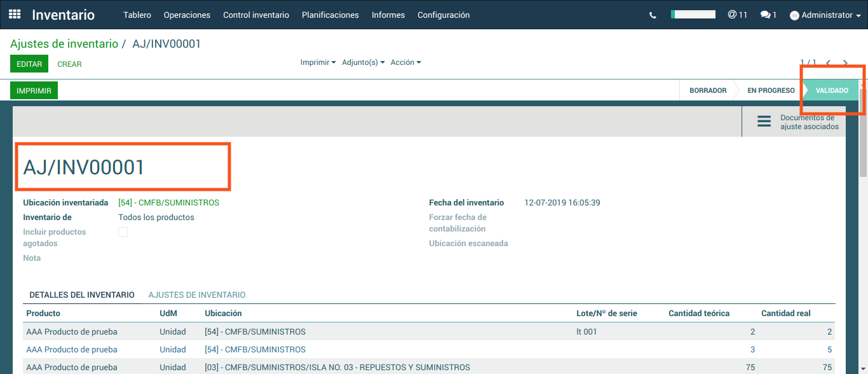Click the Ajustes de inventario breadcrumb
Screen dimensions: 868x374
tap(64, 44)
